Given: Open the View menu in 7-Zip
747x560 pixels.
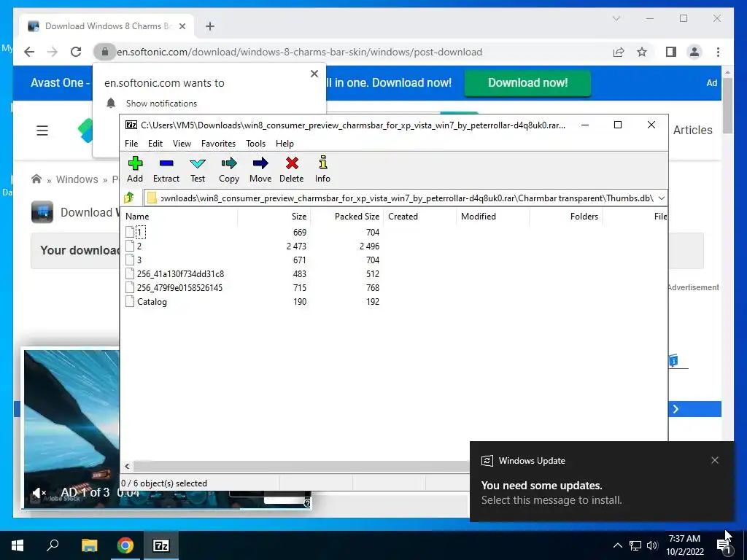Looking at the screenshot, I should 182,144.
